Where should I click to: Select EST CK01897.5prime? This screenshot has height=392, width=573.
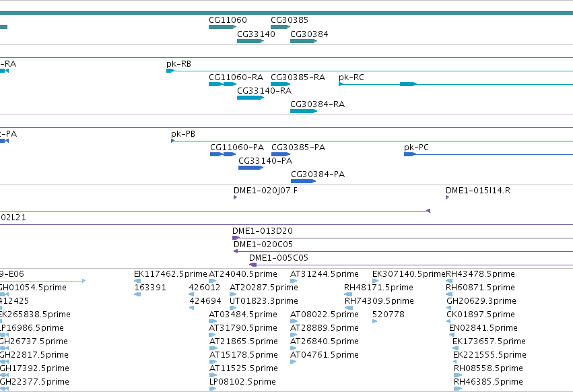click(x=448, y=322)
